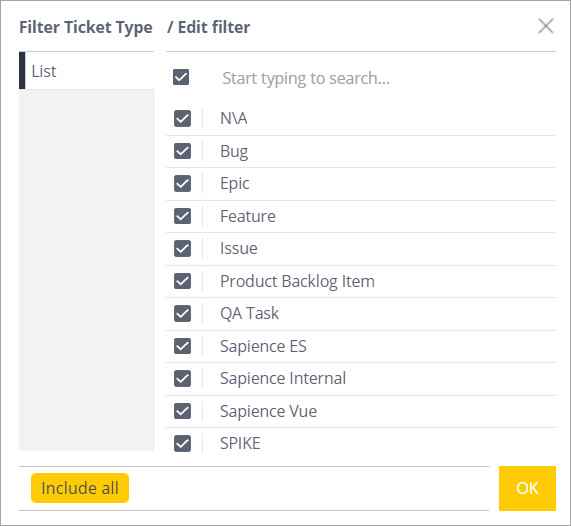Select the List tab in sidebar

(x=86, y=71)
